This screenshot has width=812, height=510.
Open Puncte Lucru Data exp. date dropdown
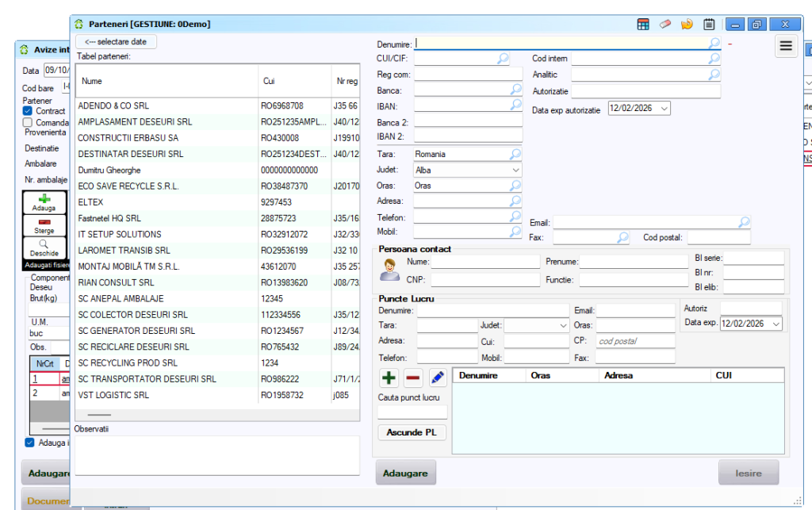[x=776, y=324]
